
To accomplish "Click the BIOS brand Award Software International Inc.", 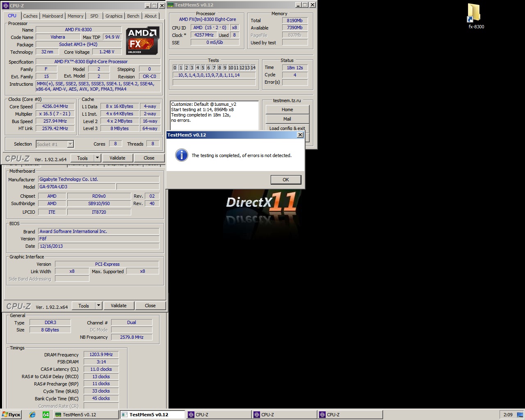I will click(x=98, y=231).
